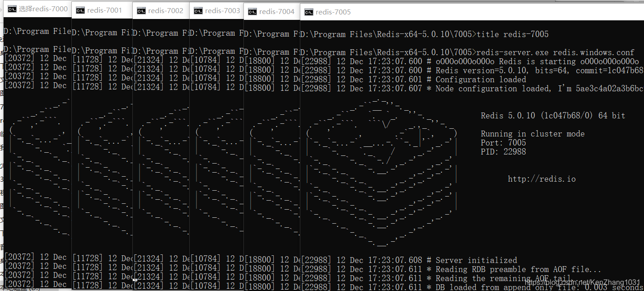Image resolution: width=644 pixels, height=291 pixels.
Task: Click the http://redis.io address in redis-7005
Action: coord(541,179)
